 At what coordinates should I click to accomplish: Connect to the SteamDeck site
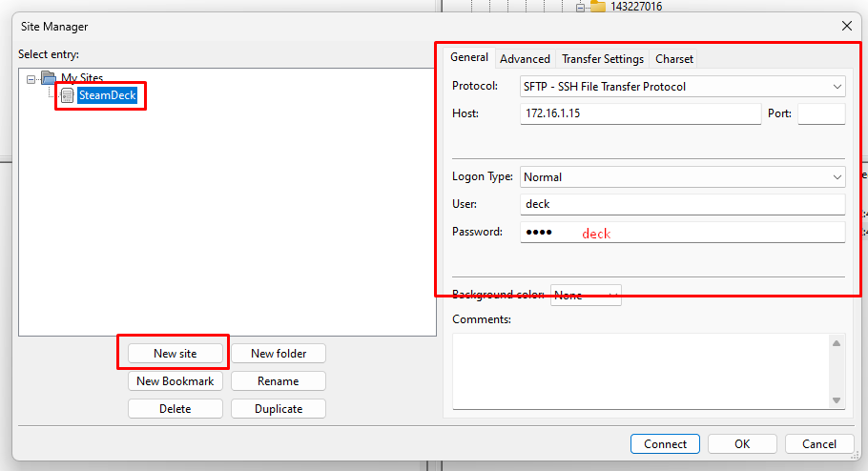(x=665, y=444)
